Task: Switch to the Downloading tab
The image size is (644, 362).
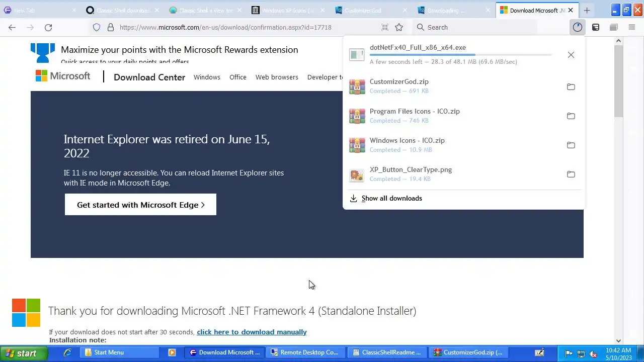Action: tap(454, 10)
